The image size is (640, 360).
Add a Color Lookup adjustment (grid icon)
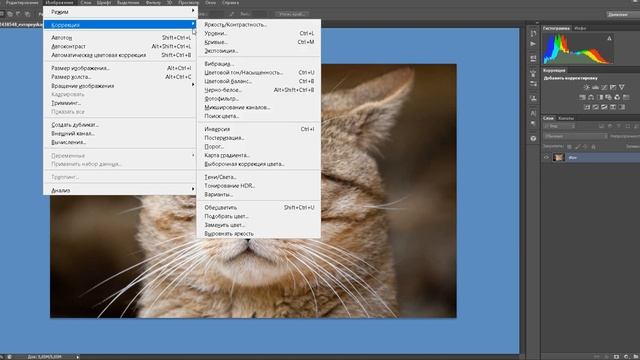tap(626, 97)
